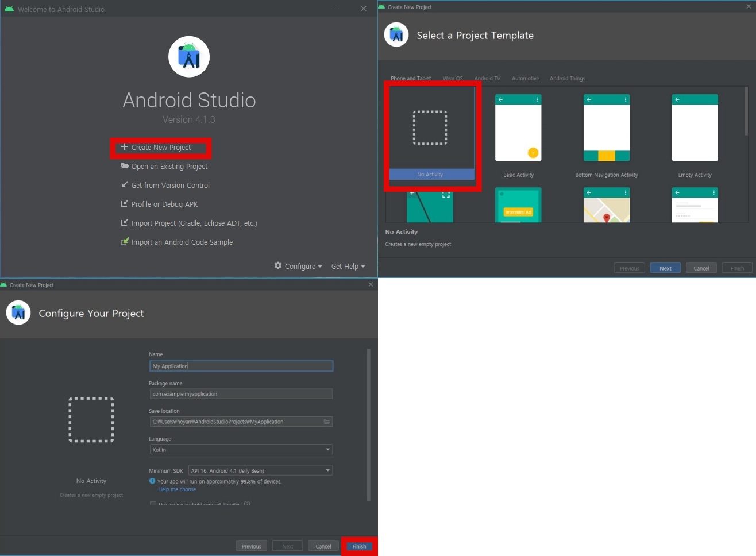Select the No Activity template
Screen dimensions: 756x556
(432, 134)
